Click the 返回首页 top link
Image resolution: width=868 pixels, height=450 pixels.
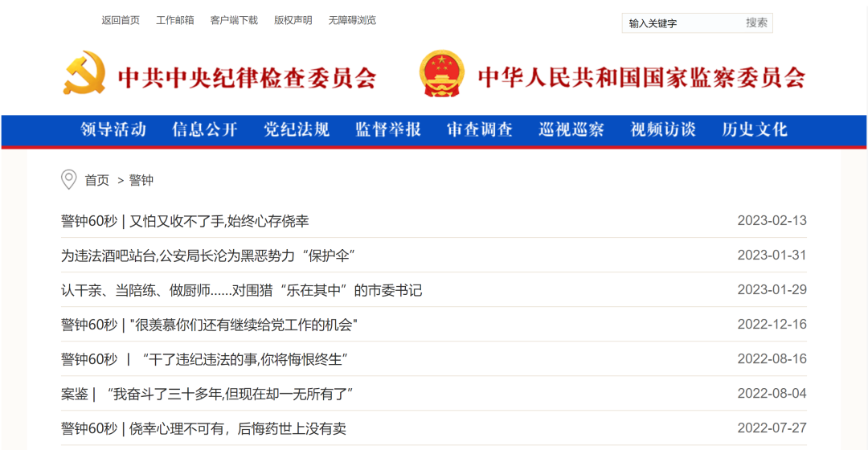[121, 20]
